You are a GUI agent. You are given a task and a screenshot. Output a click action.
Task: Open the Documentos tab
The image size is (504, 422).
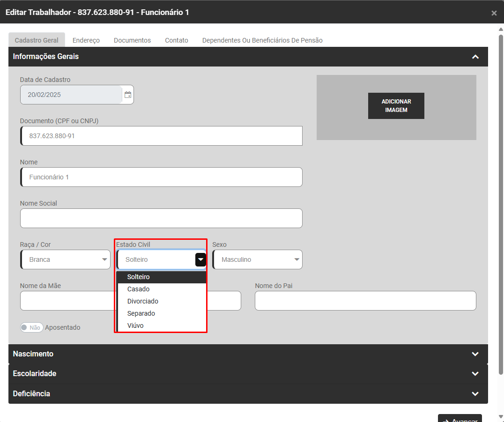point(132,40)
